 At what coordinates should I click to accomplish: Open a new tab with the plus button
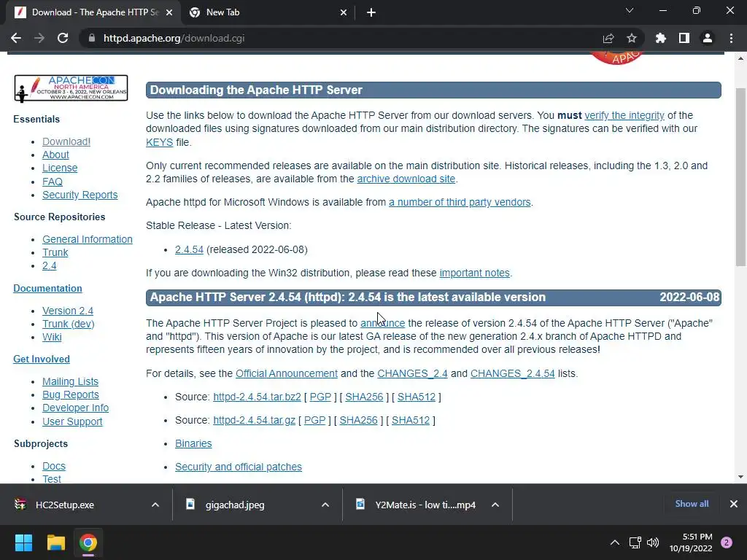[x=371, y=12]
